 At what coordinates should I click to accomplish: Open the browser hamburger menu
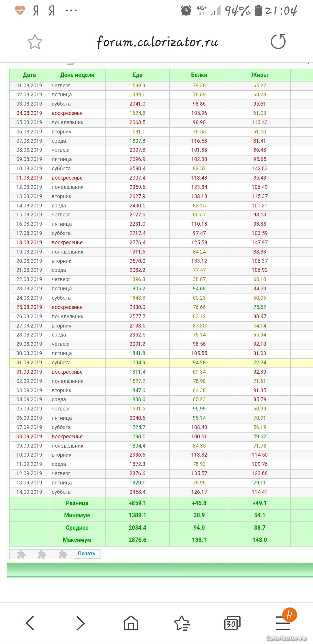[x=283, y=623]
